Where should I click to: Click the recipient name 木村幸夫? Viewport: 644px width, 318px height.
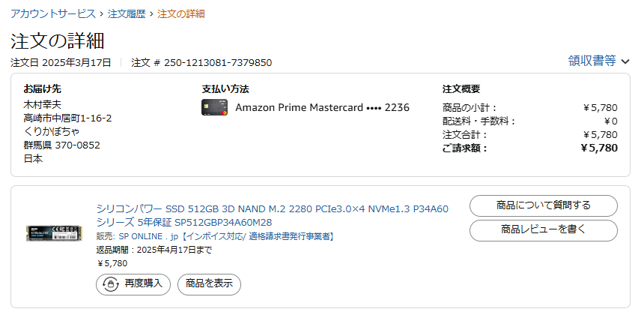click(43, 104)
